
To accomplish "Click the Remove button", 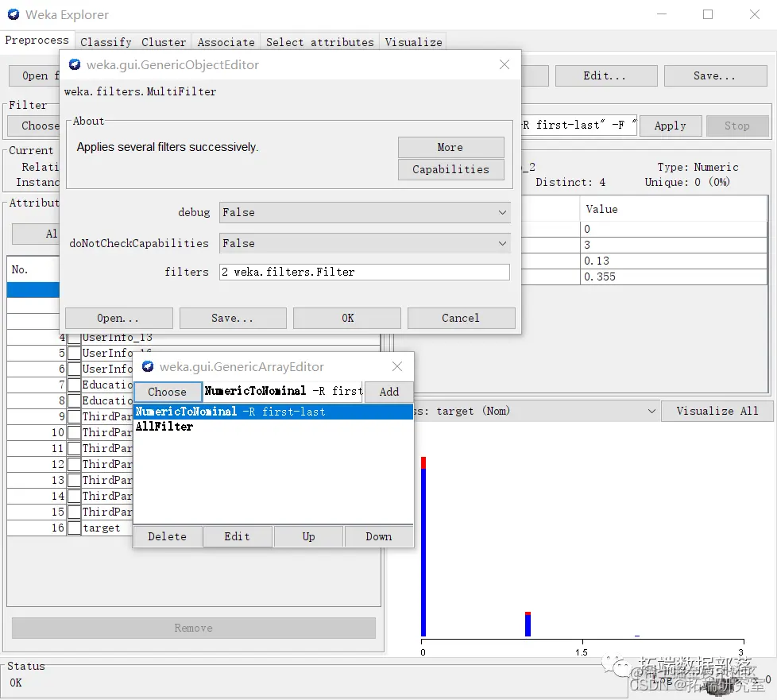I will 194,628.
